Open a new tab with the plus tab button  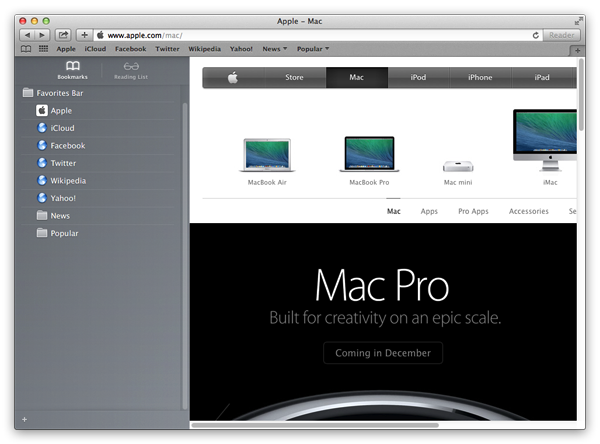pyautogui.click(x=577, y=50)
